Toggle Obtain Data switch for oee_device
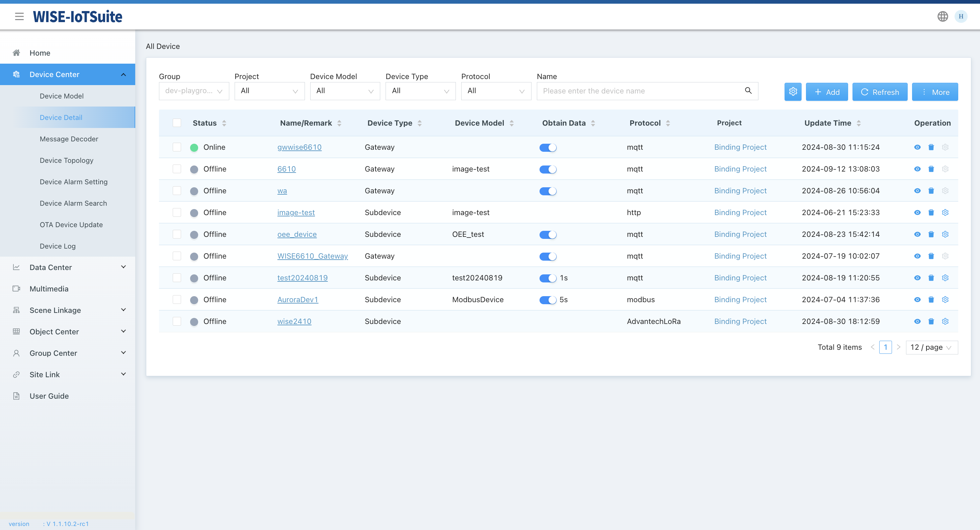The height and width of the screenshot is (530, 980). (x=548, y=234)
